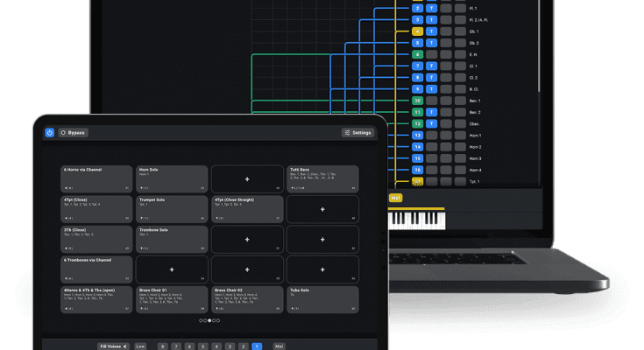Click the plus slot right of 6 Trombones via Channel

(x=171, y=269)
